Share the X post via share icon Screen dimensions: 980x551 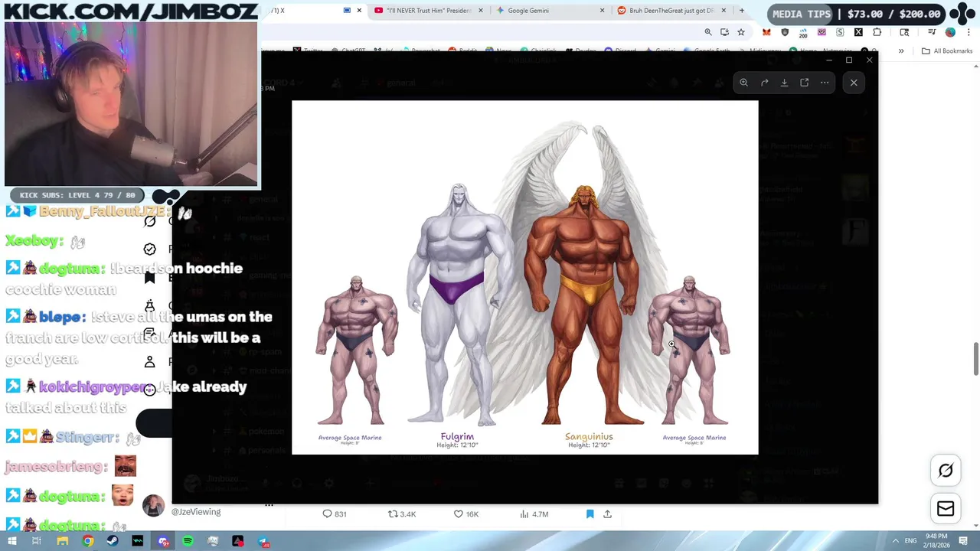tap(607, 514)
